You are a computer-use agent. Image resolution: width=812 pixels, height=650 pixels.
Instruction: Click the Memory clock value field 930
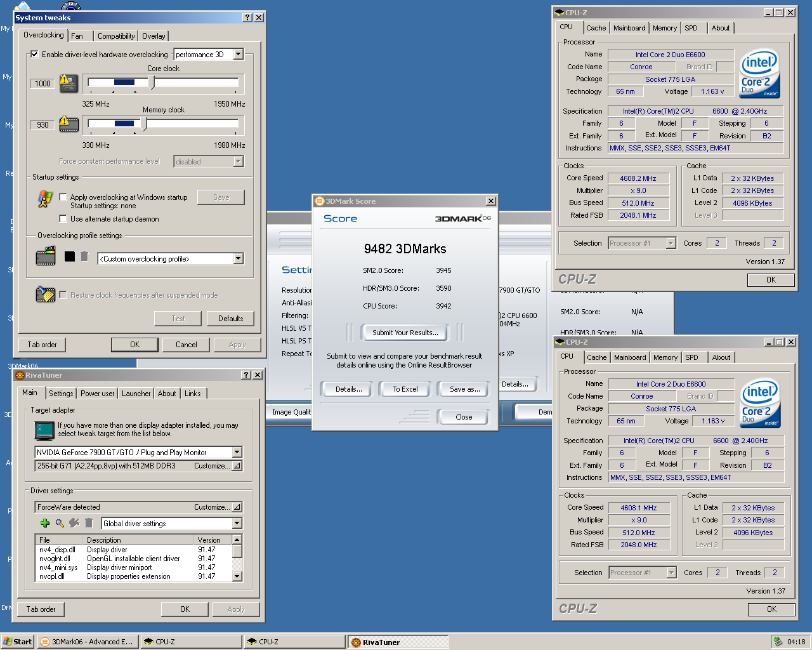click(43, 124)
